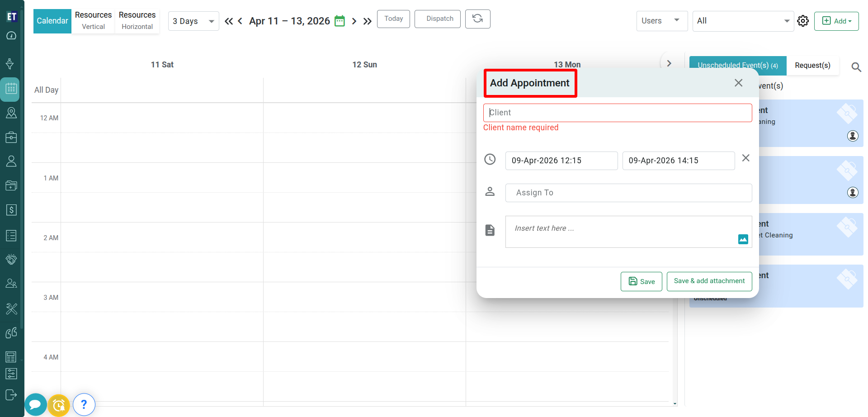Viewport: 868px width, 417px height.
Task: Insert image in the notes field
Action: point(743,239)
